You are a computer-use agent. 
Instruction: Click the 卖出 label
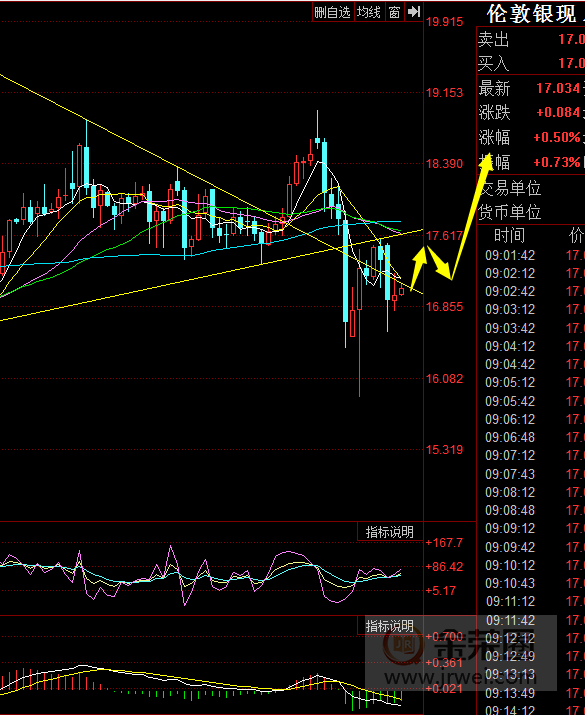tap(493, 40)
